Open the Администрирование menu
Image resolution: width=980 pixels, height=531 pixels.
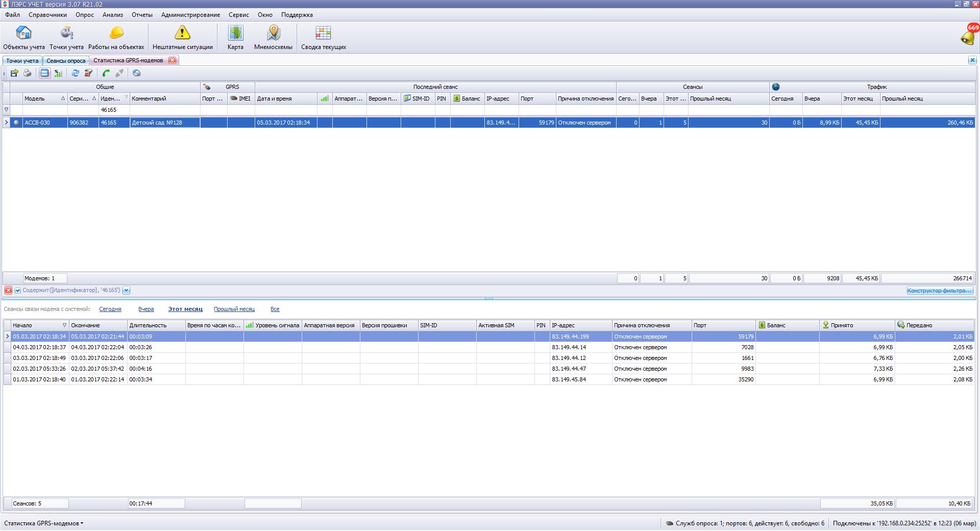190,15
